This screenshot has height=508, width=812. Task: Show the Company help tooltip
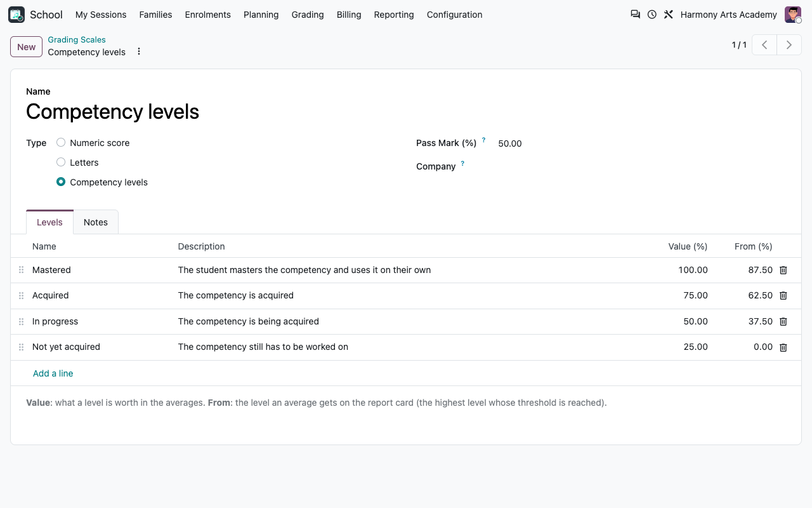tap(462, 163)
